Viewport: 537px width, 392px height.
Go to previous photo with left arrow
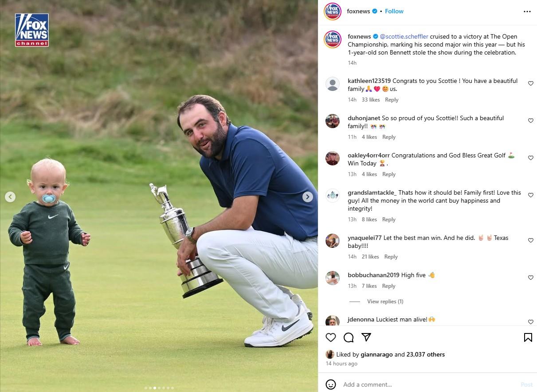point(10,197)
